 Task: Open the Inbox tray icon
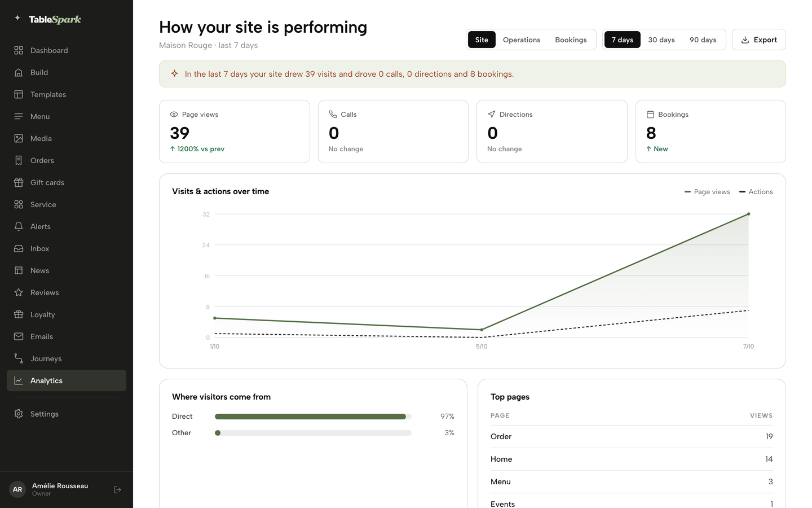pos(19,248)
